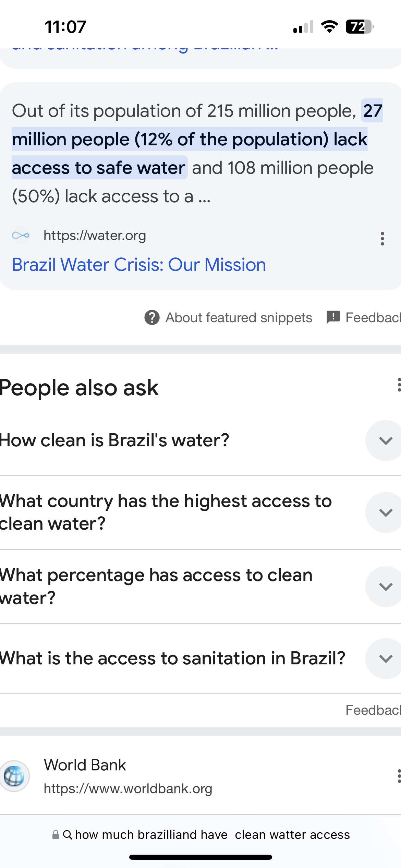The height and width of the screenshot is (868, 401).
Task: Open People also ask options menu
Action: (399, 385)
